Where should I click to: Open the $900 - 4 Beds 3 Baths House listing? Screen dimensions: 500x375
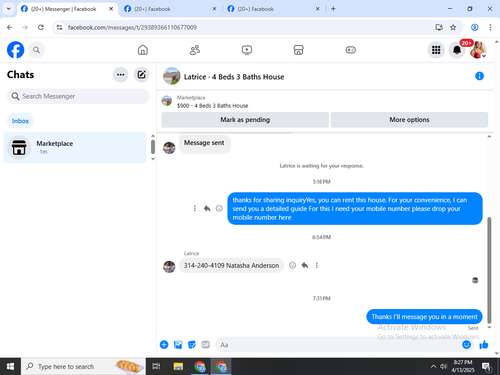click(212, 106)
